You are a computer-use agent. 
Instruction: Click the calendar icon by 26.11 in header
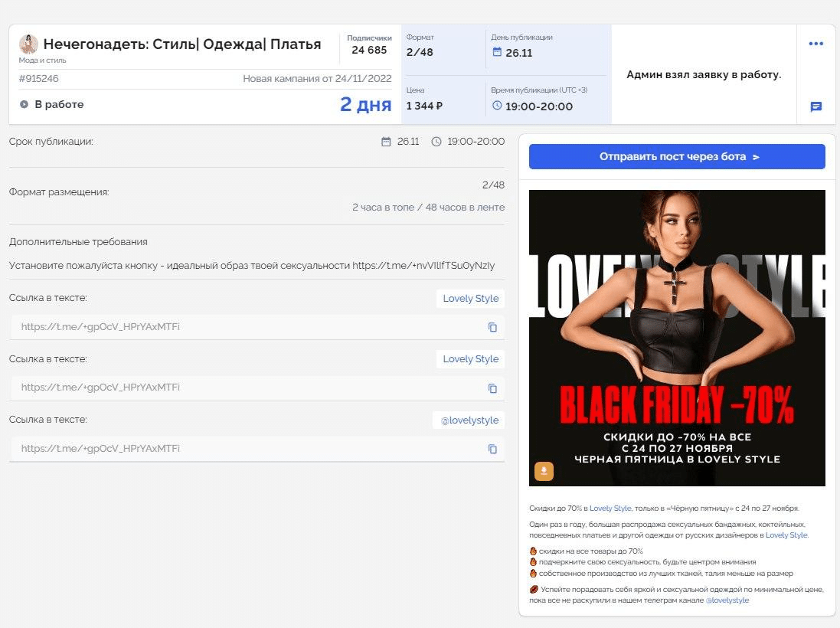pyautogui.click(x=497, y=52)
